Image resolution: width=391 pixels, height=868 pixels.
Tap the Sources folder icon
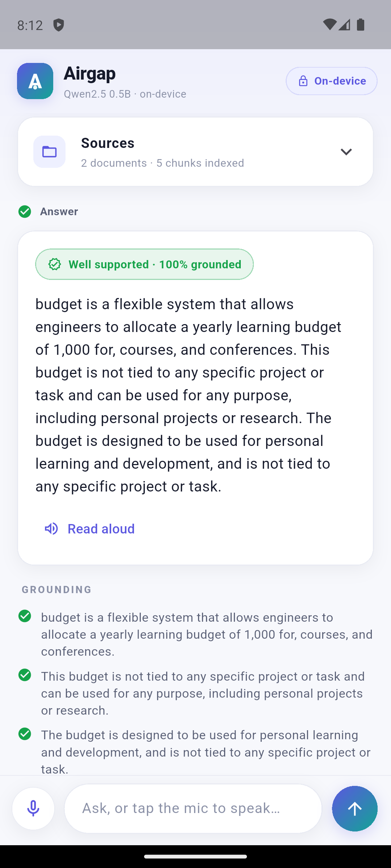click(x=49, y=152)
